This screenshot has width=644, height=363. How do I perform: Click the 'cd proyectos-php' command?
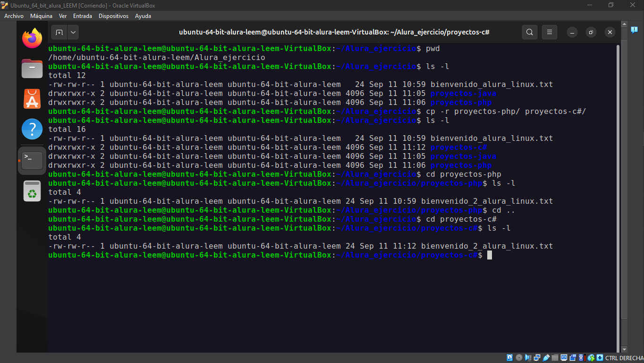463,174
